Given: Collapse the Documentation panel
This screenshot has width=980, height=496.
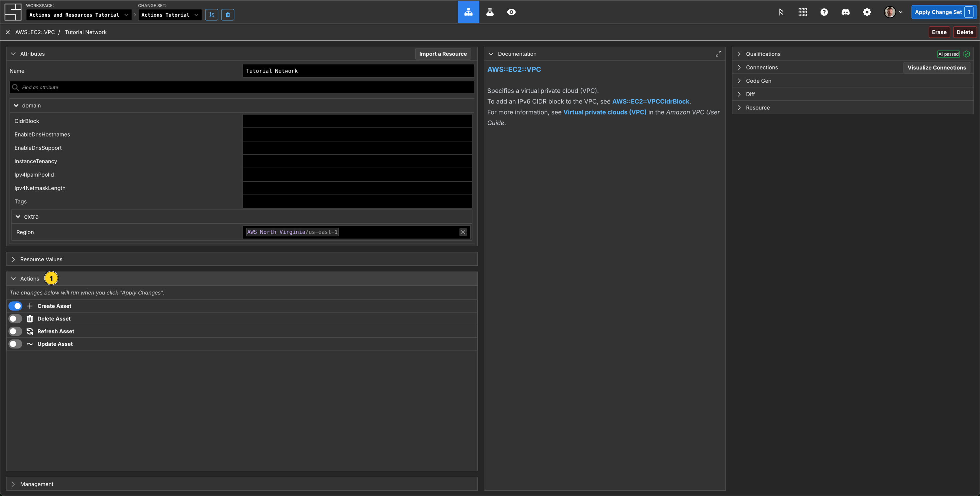Looking at the screenshot, I should click(491, 54).
